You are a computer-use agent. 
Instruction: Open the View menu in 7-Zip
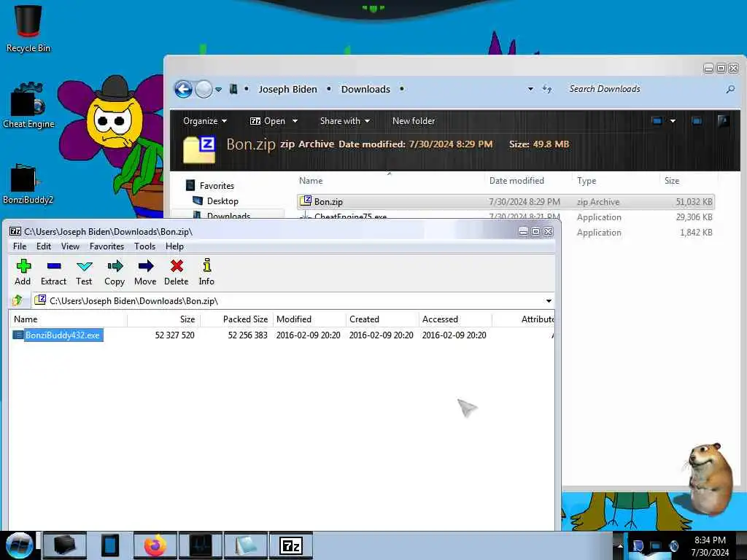coord(70,246)
